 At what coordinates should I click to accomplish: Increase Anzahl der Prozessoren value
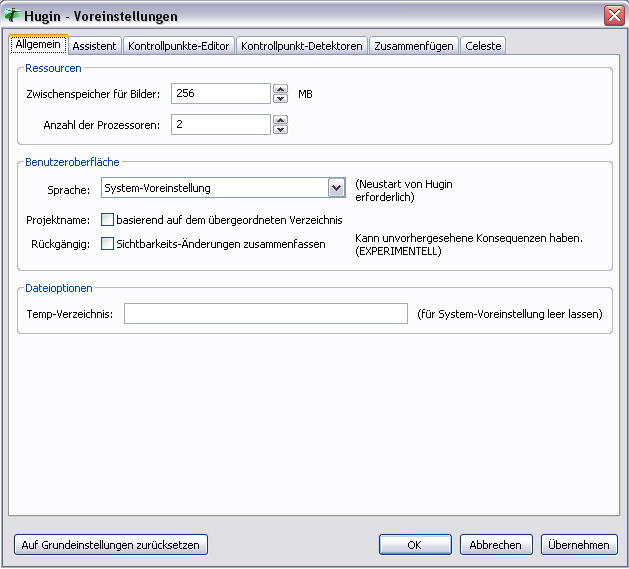pos(281,119)
